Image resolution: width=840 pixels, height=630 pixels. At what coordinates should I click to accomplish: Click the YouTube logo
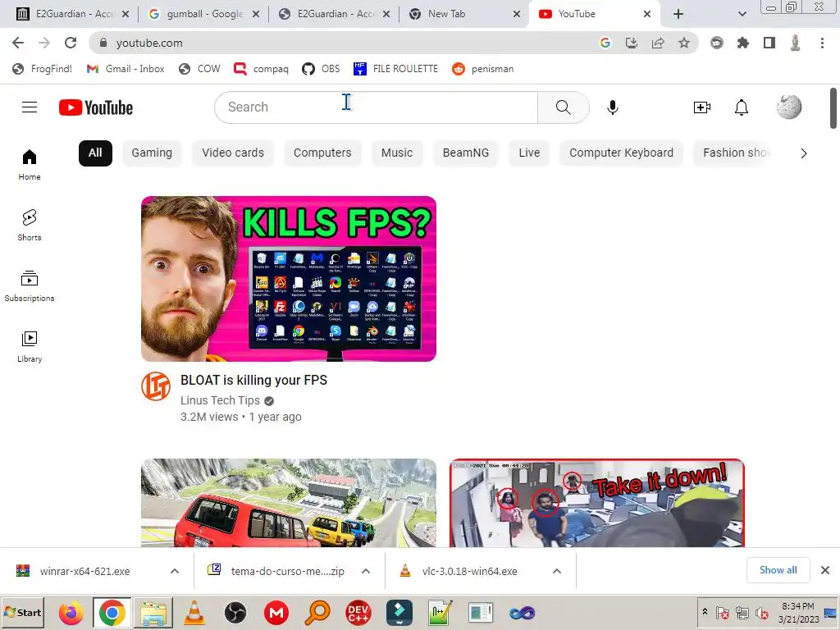[x=96, y=107]
